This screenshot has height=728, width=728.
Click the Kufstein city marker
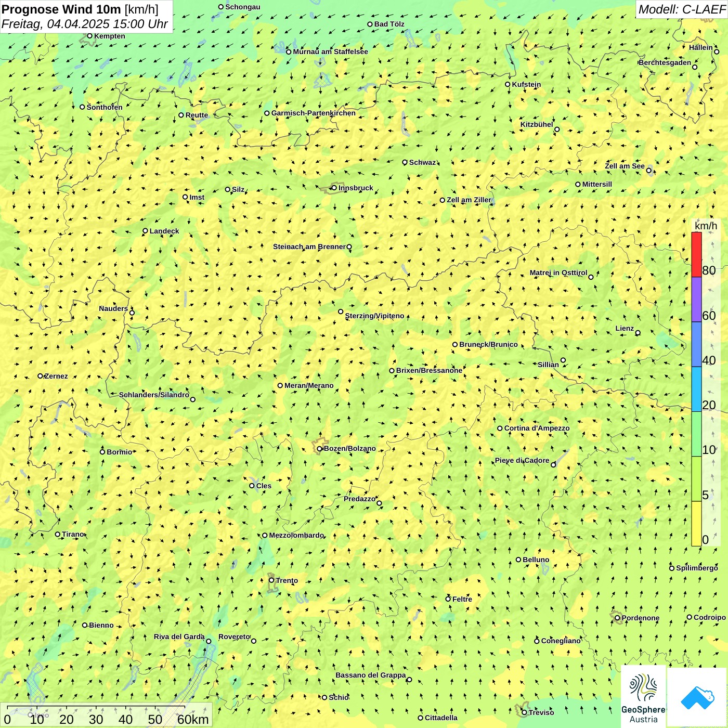point(508,84)
